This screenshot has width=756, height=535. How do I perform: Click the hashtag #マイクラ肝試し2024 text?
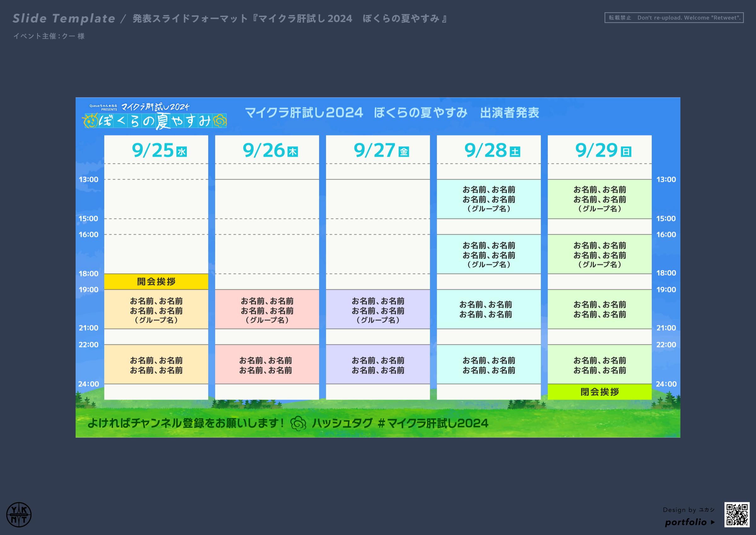(432, 423)
